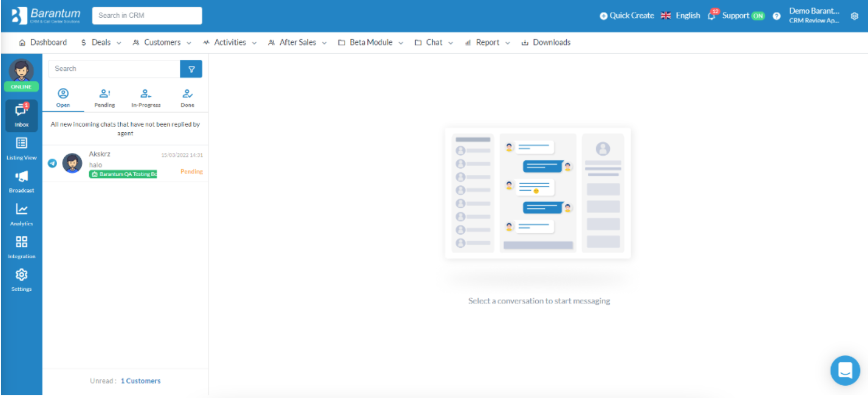Go to Dashboard in navbar
Screen dimensions: 868x398
point(49,43)
